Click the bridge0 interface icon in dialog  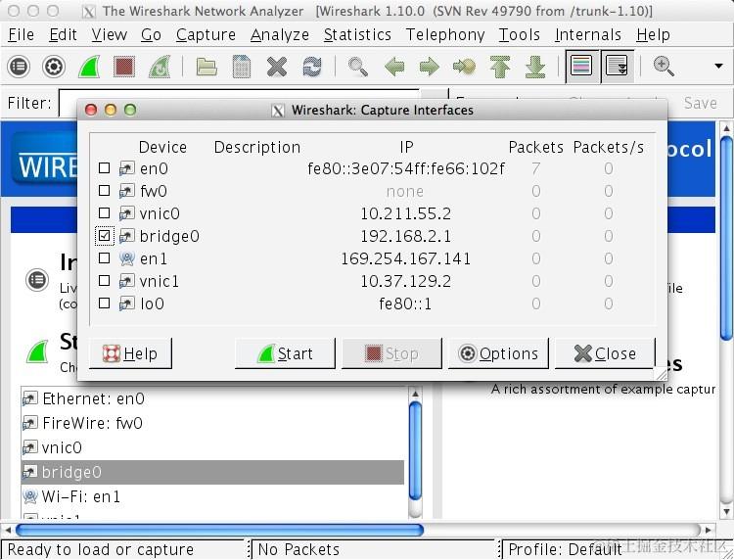point(127,236)
